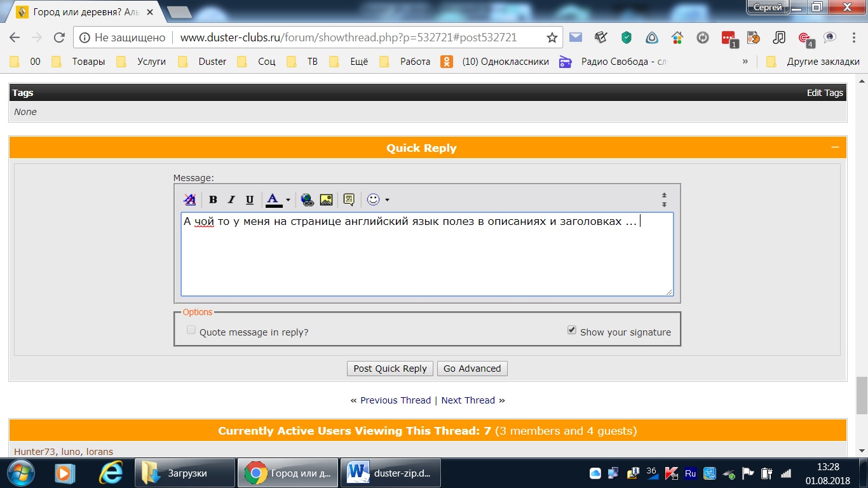Click inside the message text area
Screen dimensions: 868x488
[426, 261]
